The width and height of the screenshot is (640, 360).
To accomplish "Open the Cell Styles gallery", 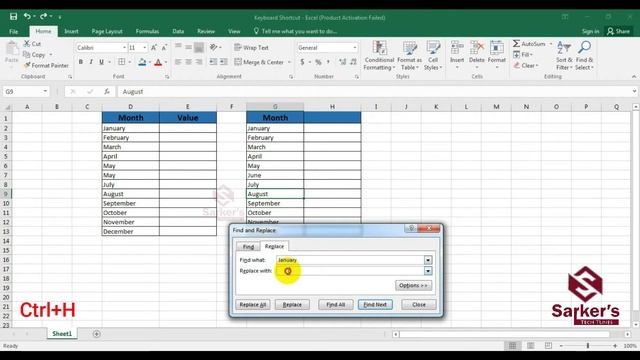I will click(x=433, y=56).
